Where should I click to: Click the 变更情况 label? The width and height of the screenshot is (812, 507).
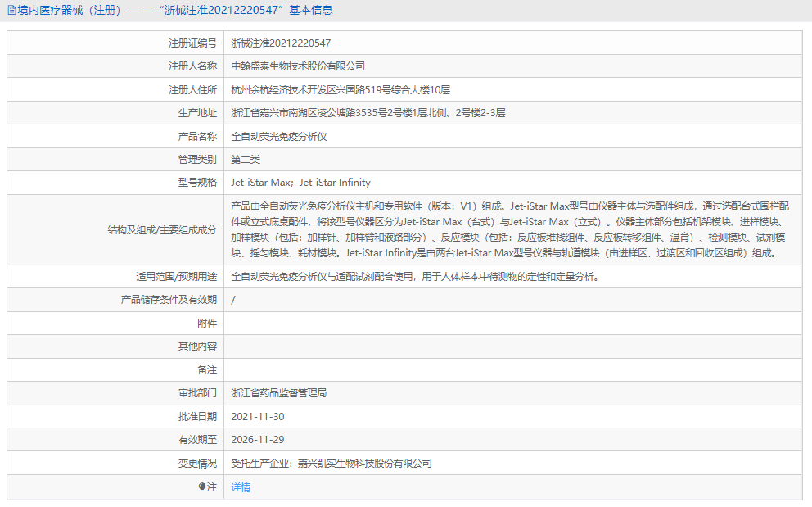pos(197,463)
